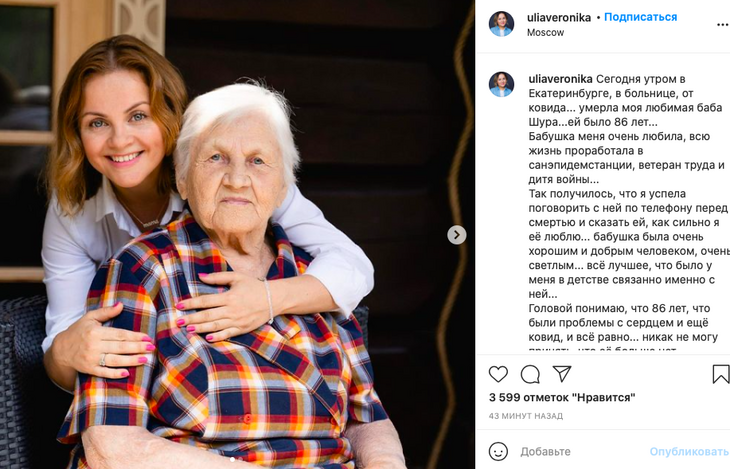Share post using paper plane icon
Image resolution: width=730 pixels, height=469 pixels.
coord(562,374)
